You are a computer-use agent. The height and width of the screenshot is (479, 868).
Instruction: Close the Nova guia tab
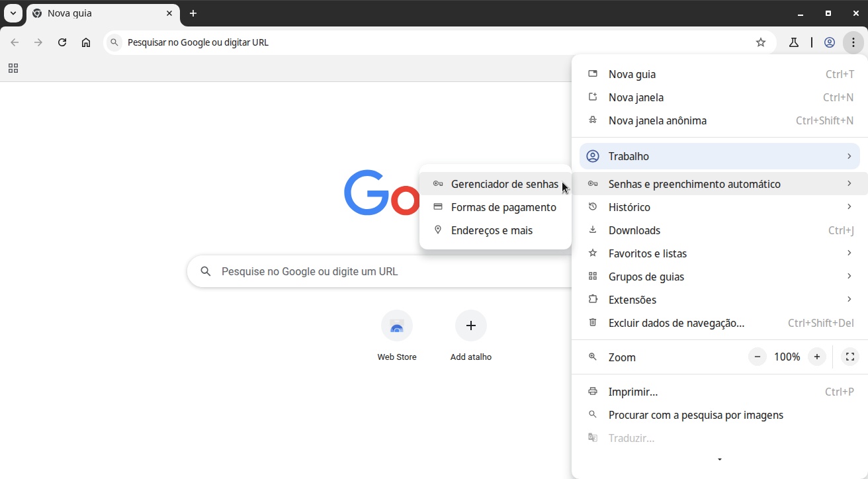tap(169, 13)
